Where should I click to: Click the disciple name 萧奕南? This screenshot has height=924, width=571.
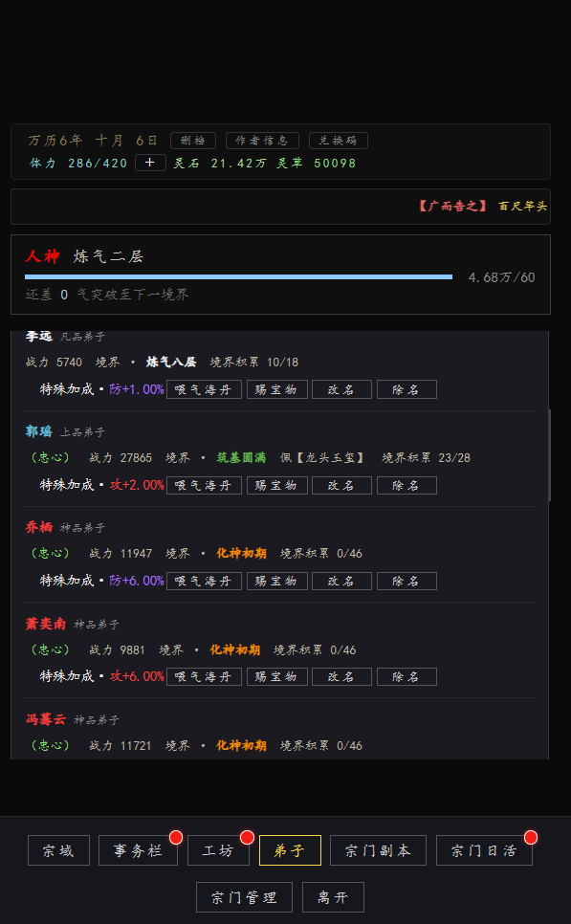(45, 624)
